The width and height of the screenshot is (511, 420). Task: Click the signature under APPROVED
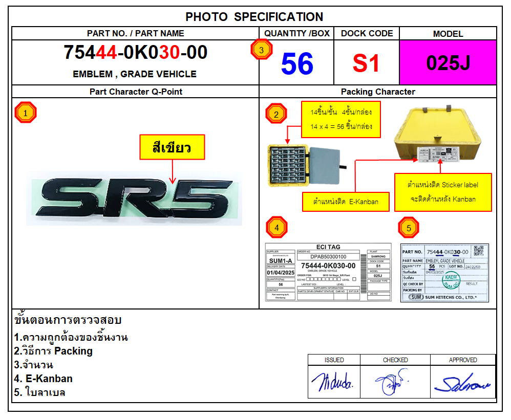462,383
